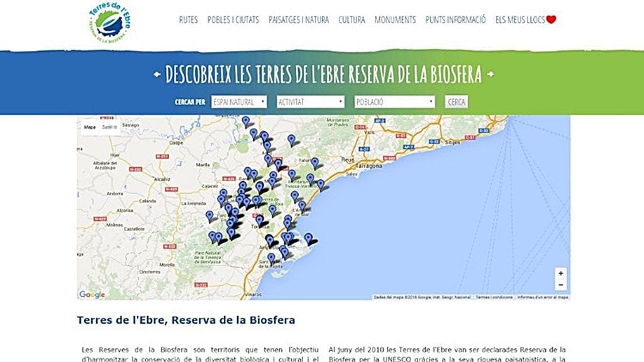This screenshot has height=362, width=644.
Task: Click the Valls label on the map
Action: 370,132
